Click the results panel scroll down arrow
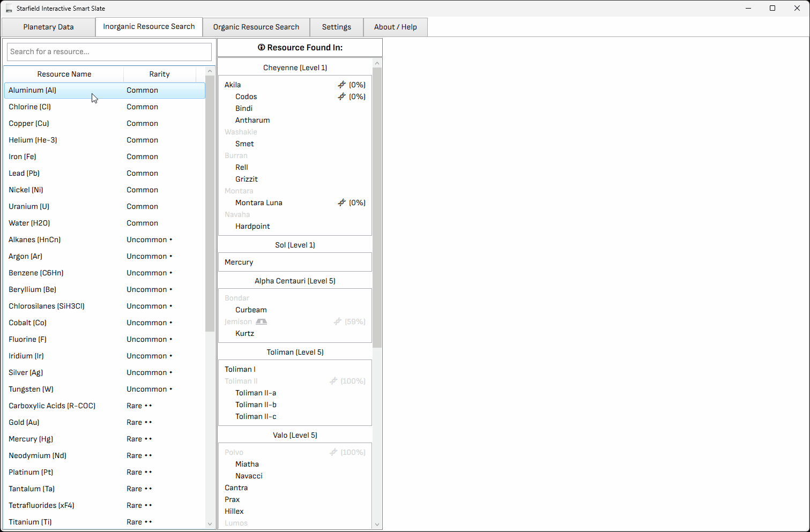 (x=377, y=524)
